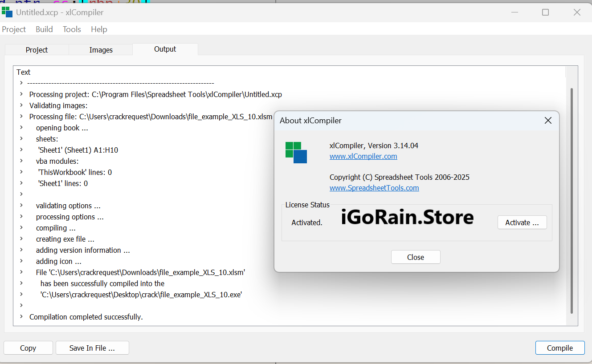Select the 'Processing project' Untitled.xcp output line

point(155,94)
